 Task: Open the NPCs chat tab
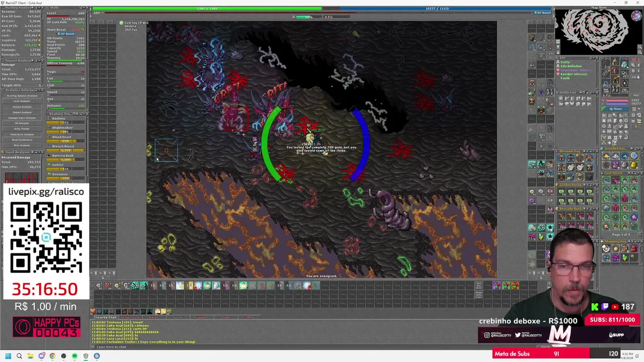pyautogui.click(x=249, y=317)
